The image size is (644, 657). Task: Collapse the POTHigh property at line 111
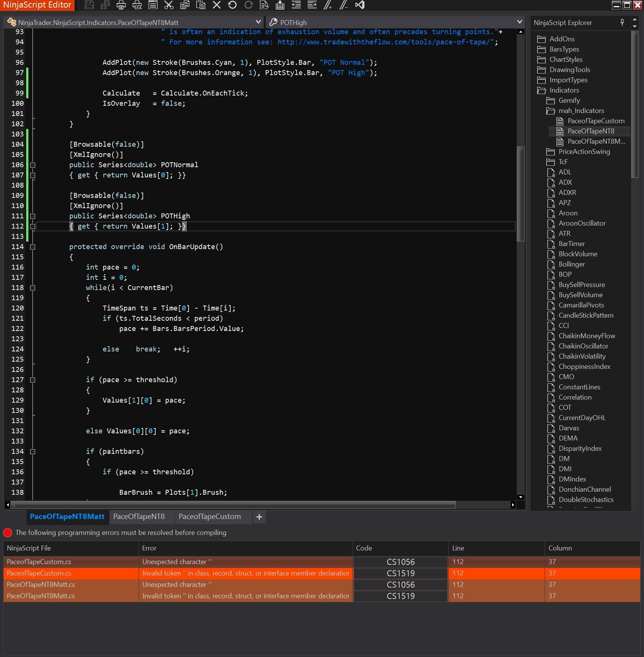click(33, 216)
